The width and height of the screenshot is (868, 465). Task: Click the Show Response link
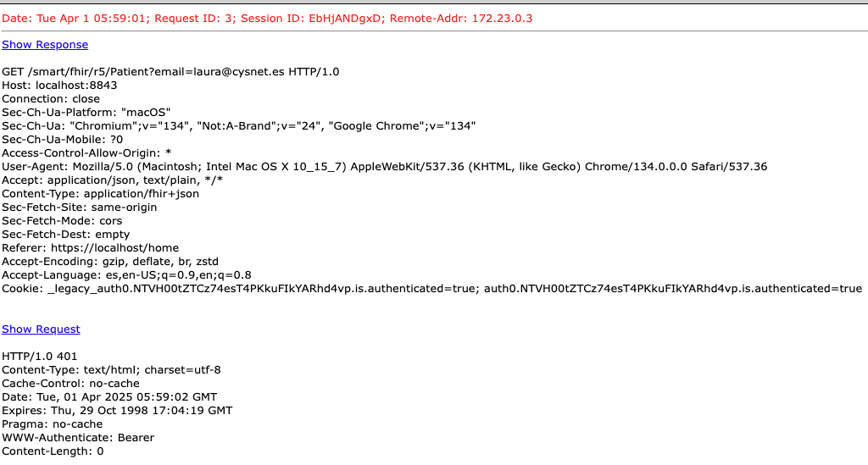coord(45,44)
